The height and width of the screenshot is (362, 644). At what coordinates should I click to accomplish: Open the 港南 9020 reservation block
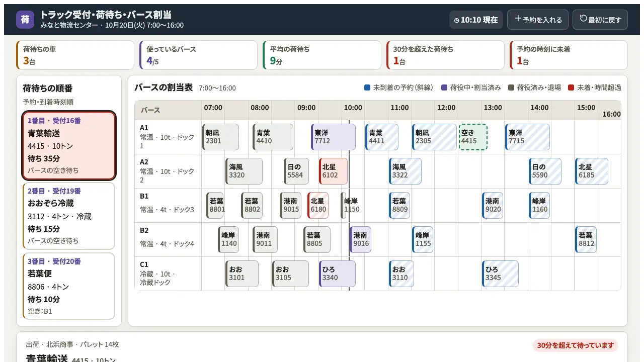click(x=493, y=205)
